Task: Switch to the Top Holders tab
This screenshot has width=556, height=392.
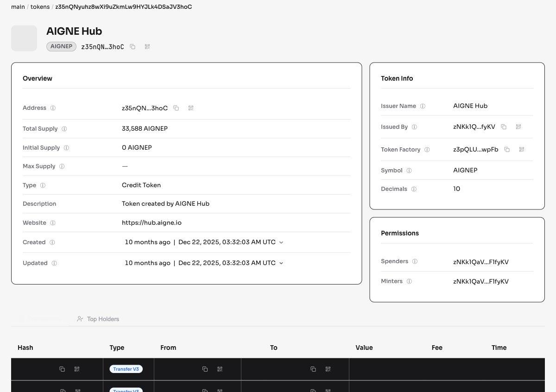Action: [98, 319]
